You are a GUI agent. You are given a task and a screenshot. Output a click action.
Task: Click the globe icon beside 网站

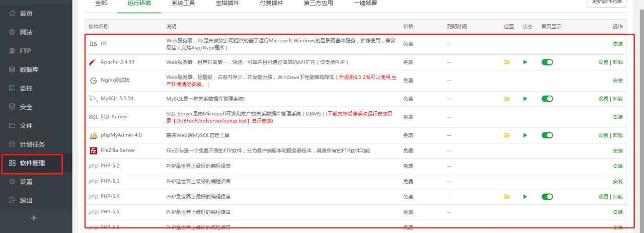13,32
